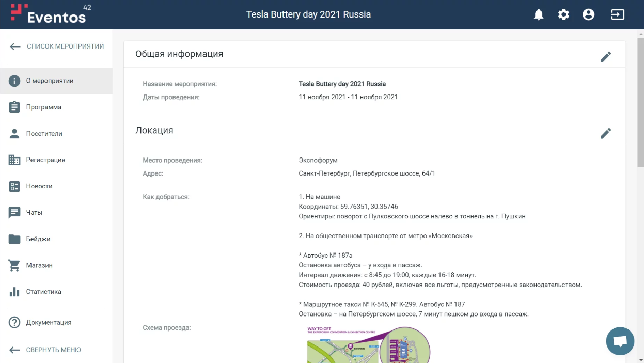
Task: Click coordinates line 59.76351, 30.35746
Action: click(349, 207)
